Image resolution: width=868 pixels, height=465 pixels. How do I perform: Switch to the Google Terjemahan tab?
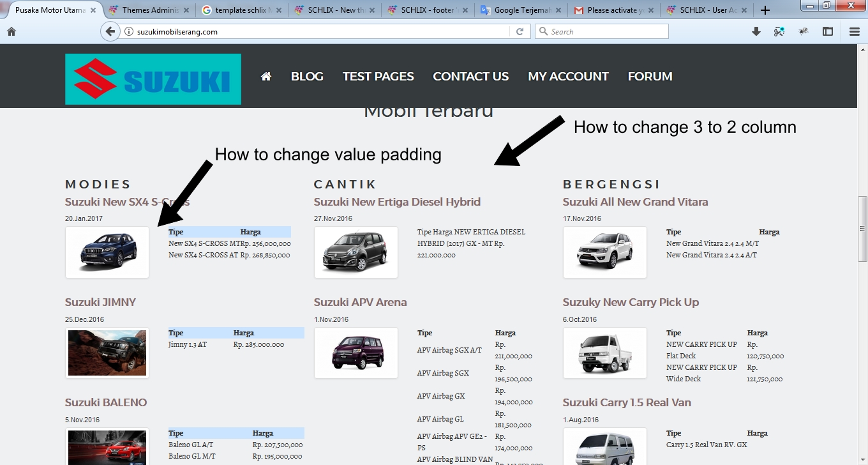point(520,10)
